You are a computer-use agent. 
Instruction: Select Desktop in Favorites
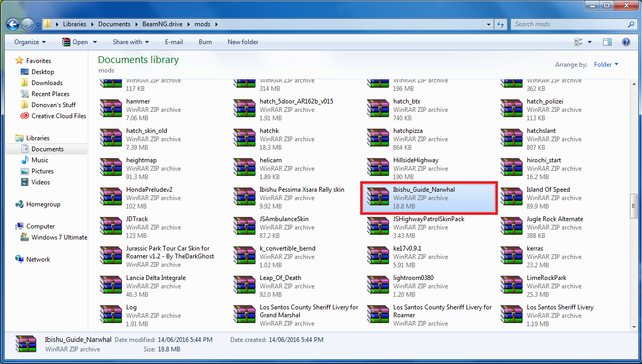pyautogui.click(x=43, y=72)
